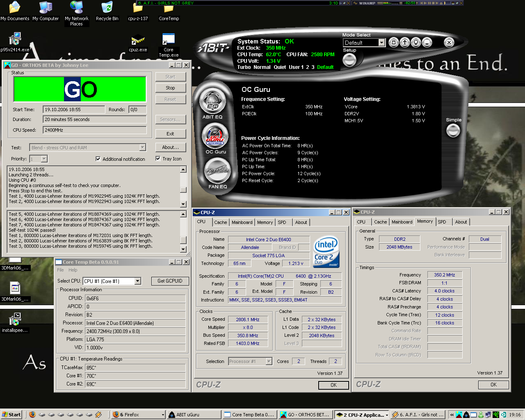Open the ABIT EQ panel
Screen dimensions: 525x420
tap(212, 102)
